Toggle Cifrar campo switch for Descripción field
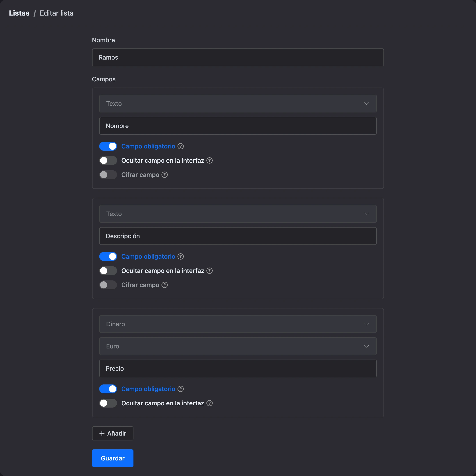The width and height of the screenshot is (476, 476). [x=108, y=285]
